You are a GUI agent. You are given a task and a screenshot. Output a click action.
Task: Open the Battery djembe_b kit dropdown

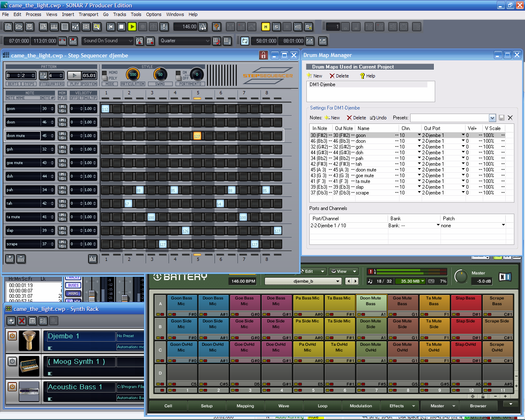(303, 281)
